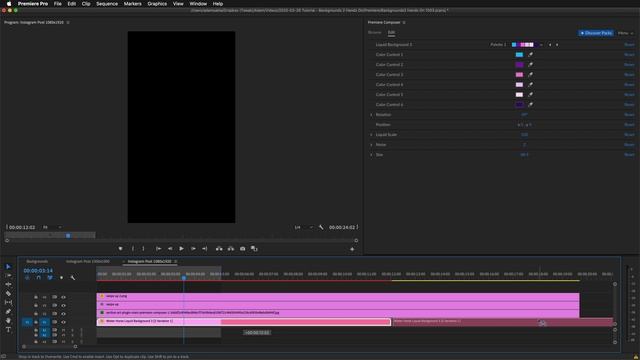Select the Slip tool
Image resolution: width=640 pixels, height=360 pixels.
[x=8, y=302]
